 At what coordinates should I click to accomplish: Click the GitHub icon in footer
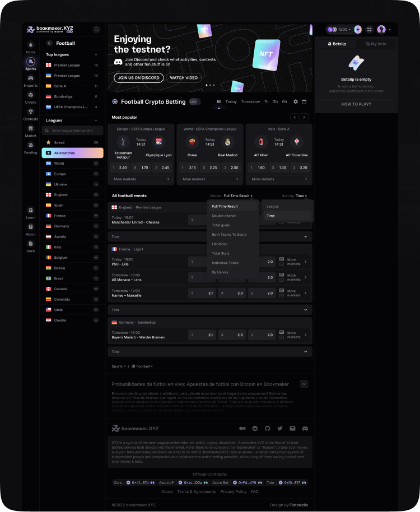tap(267, 429)
